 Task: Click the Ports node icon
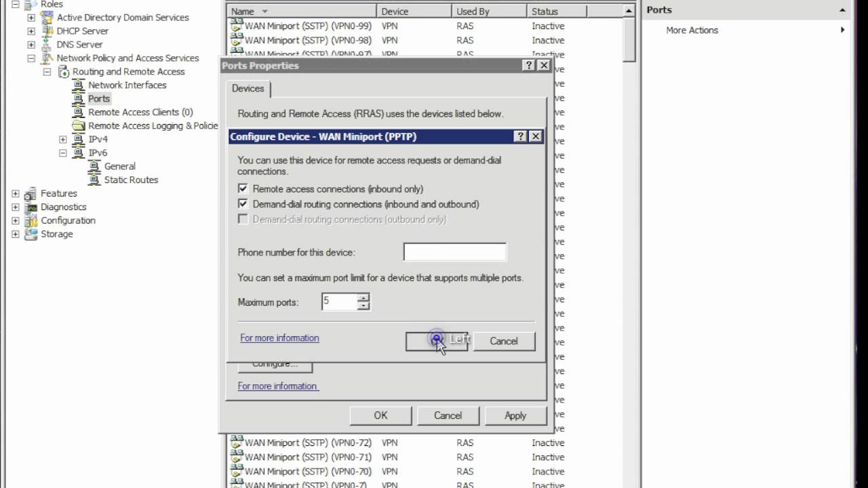point(79,99)
